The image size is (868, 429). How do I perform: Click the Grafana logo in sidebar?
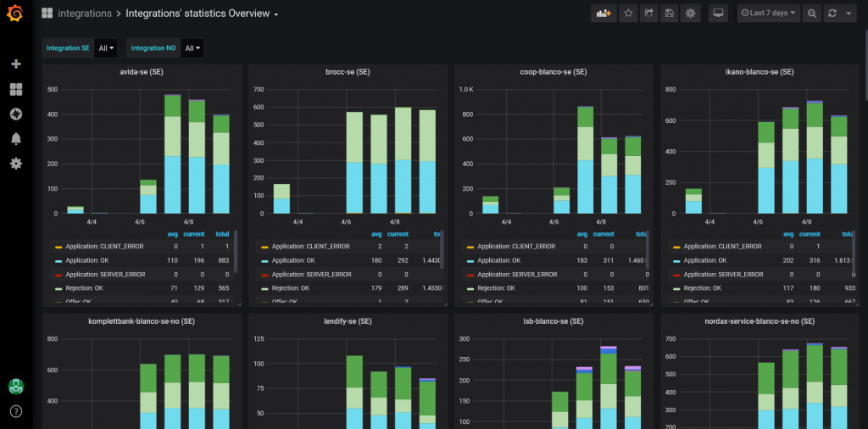15,14
